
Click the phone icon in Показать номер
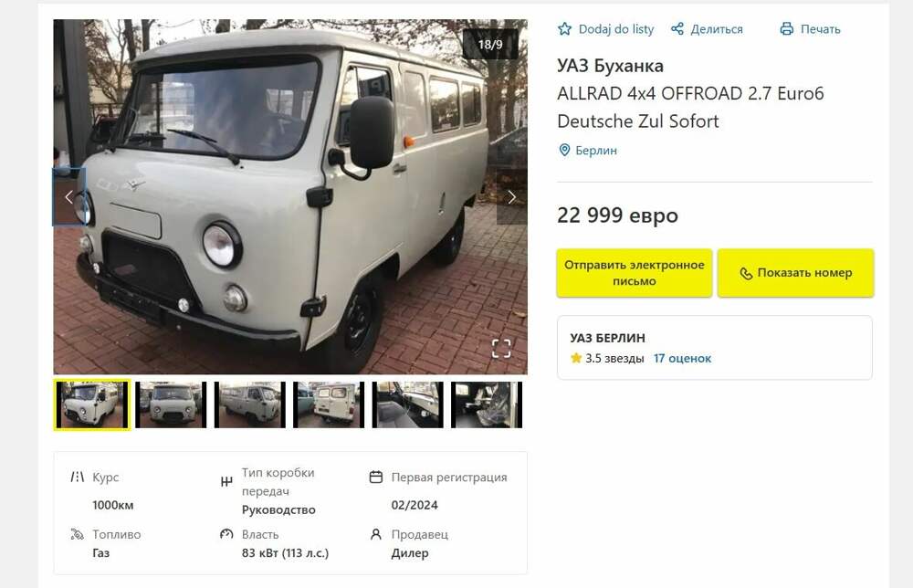(x=746, y=273)
